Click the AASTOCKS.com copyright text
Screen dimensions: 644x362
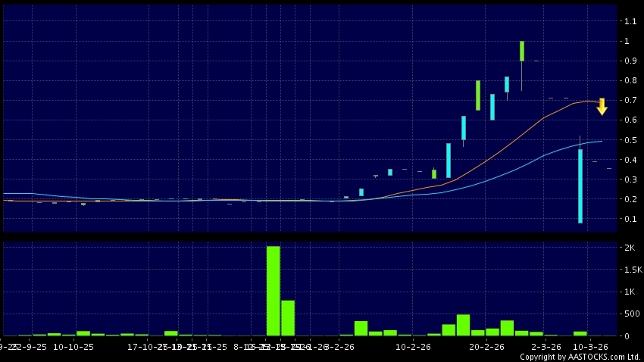tap(580, 357)
